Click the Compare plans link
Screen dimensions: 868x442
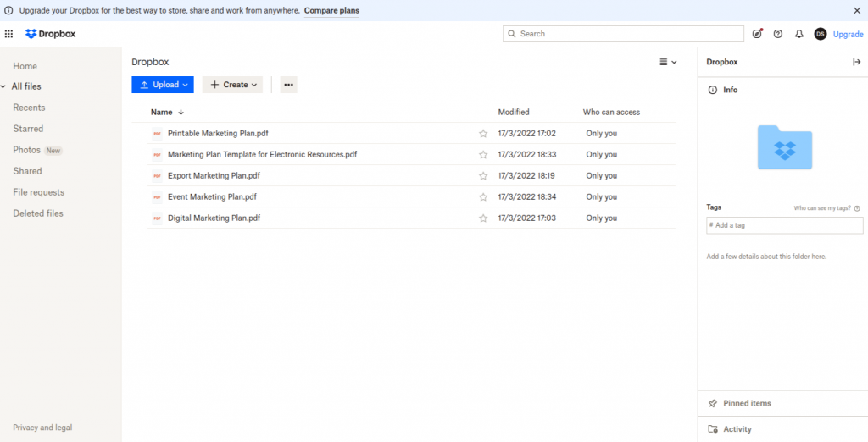tap(331, 11)
